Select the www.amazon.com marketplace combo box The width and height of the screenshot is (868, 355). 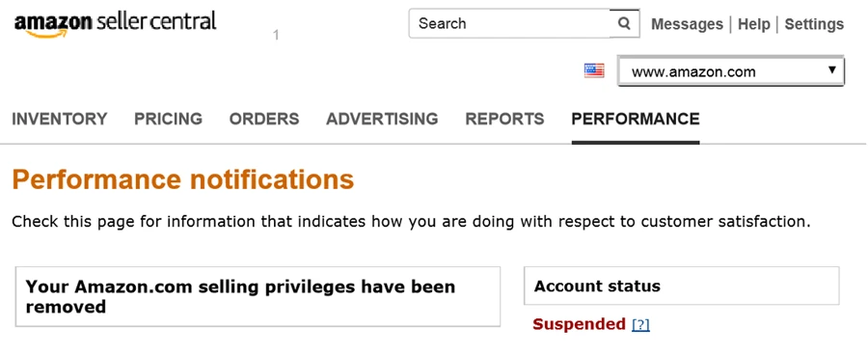(x=731, y=71)
